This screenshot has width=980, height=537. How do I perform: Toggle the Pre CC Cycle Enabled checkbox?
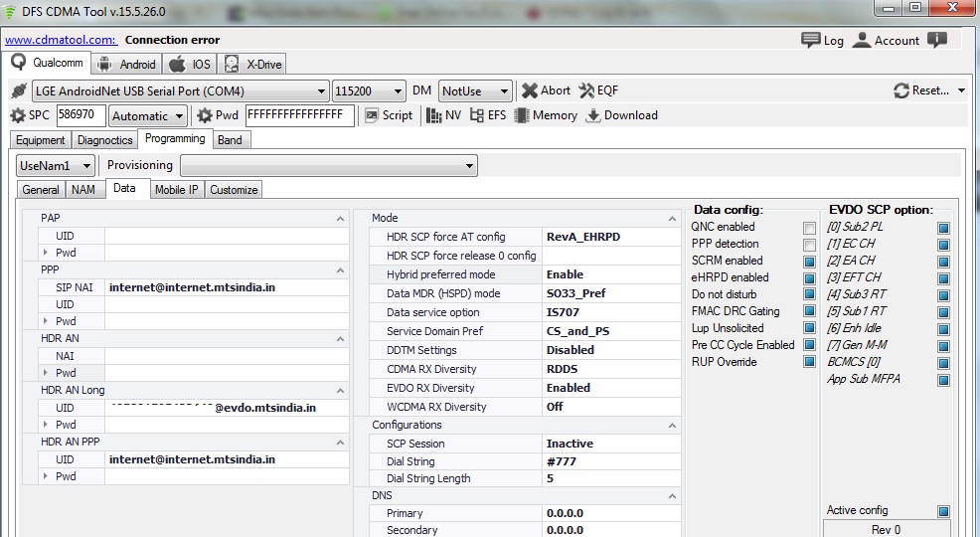(x=809, y=344)
